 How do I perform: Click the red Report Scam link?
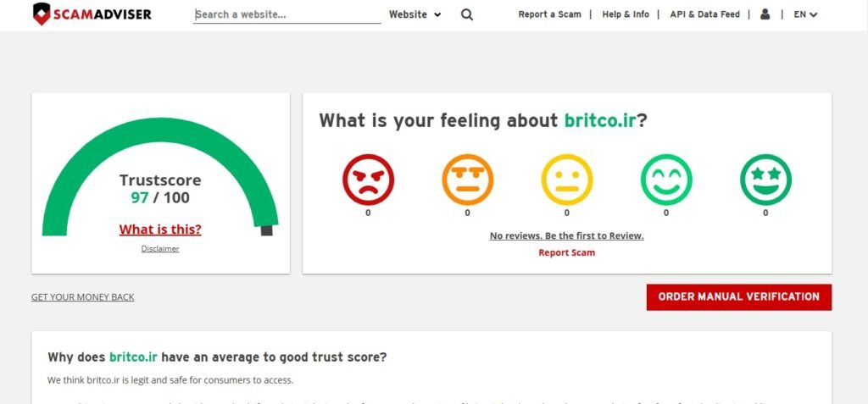pos(567,253)
